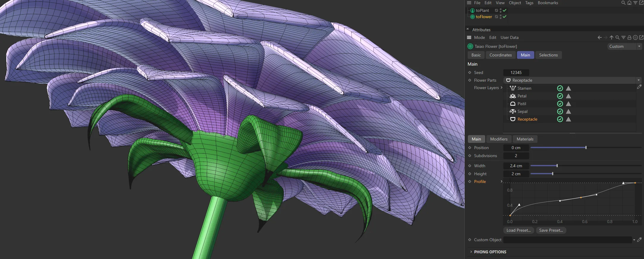Viewport: 644px width, 259px height.
Task: Go up one level in Attributes
Action: 612,37
